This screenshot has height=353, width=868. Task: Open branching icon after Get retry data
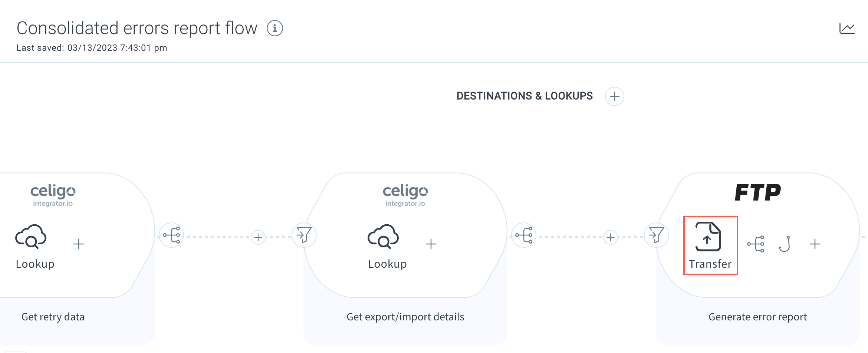click(171, 235)
